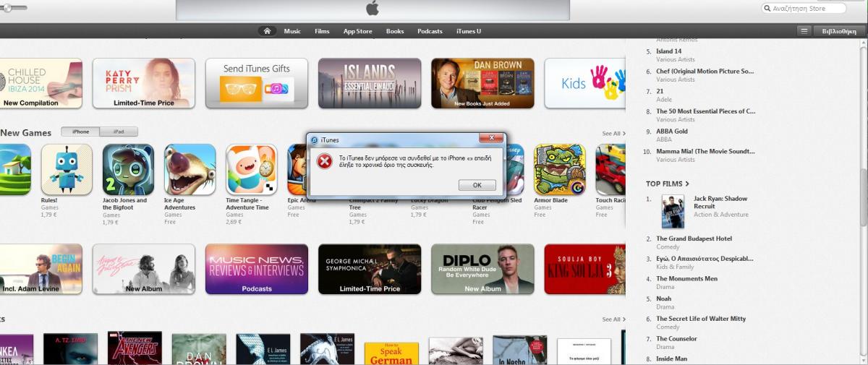Viewport: 868px width, 365px height.
Task: Open the Films store tab
Action: (322, 31)
